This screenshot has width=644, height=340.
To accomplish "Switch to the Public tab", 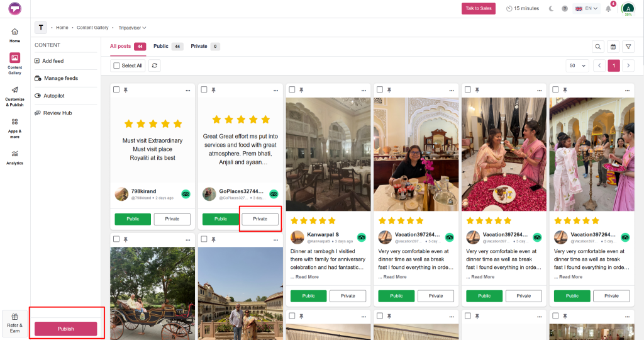I will coord(168,47).
